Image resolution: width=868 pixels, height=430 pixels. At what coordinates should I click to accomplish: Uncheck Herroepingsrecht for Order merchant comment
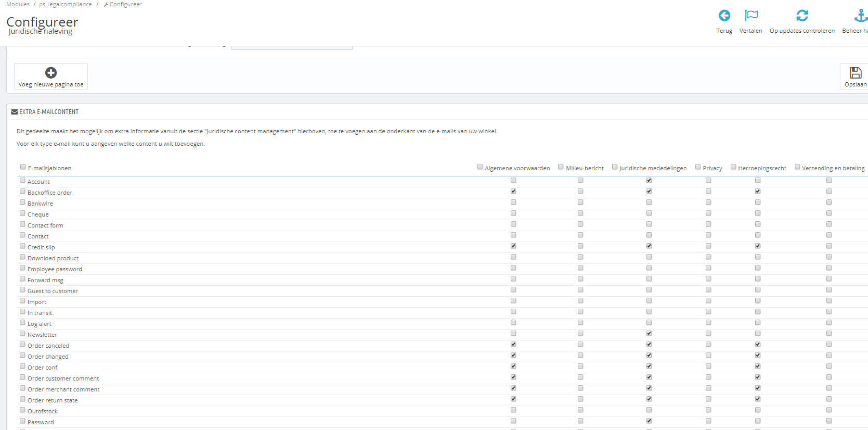758,388
